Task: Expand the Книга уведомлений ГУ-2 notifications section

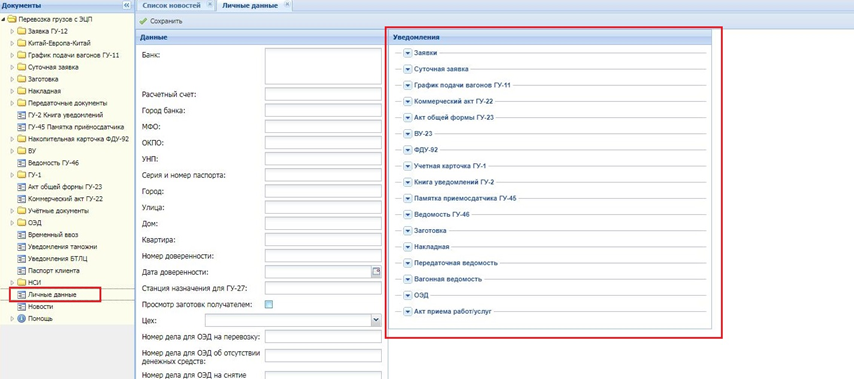Action: coord(407,182)
